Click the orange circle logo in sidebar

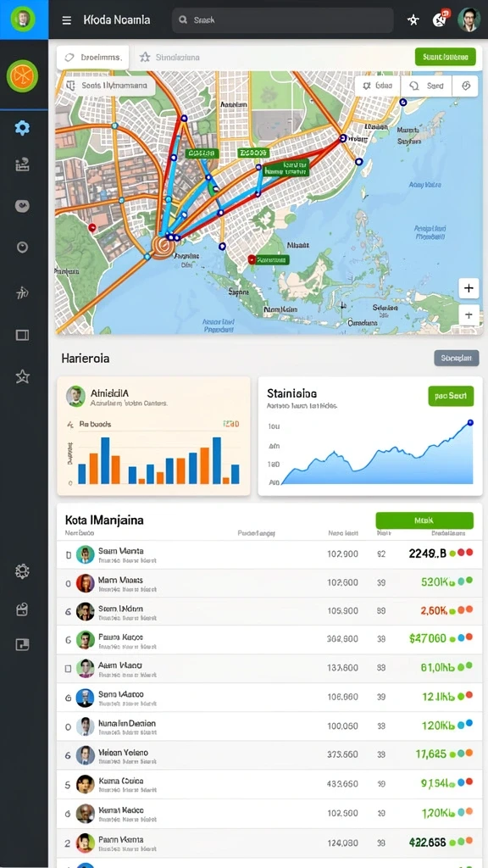coord(22,75)
